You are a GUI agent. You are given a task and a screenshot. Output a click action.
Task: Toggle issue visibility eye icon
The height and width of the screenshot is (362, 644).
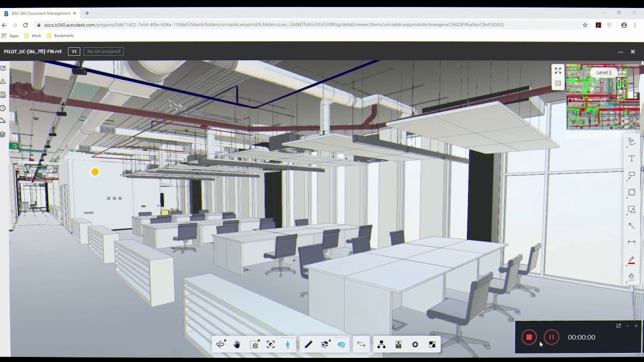coord(342,344)
